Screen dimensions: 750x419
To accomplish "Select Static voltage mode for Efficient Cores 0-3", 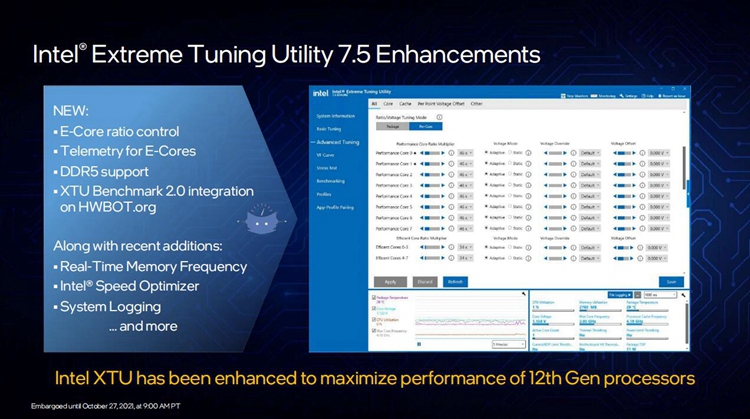I will [x=516, y=247].
